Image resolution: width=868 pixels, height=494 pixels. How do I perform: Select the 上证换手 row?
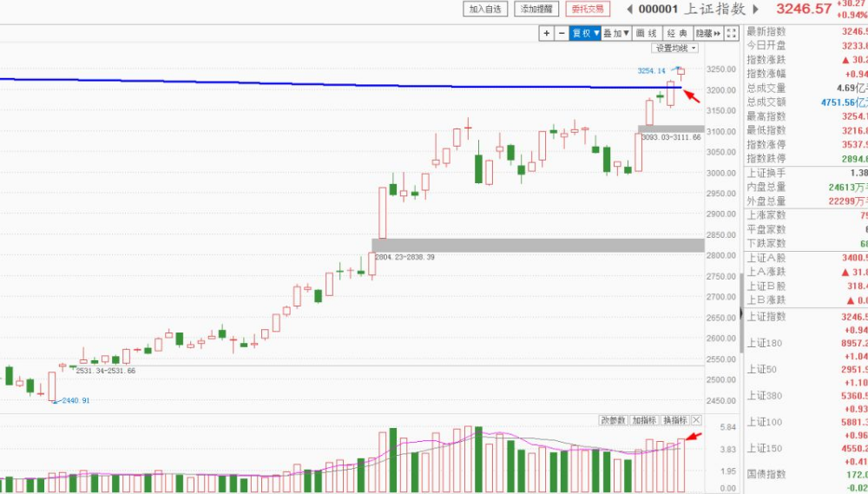(x=806, y=173)
